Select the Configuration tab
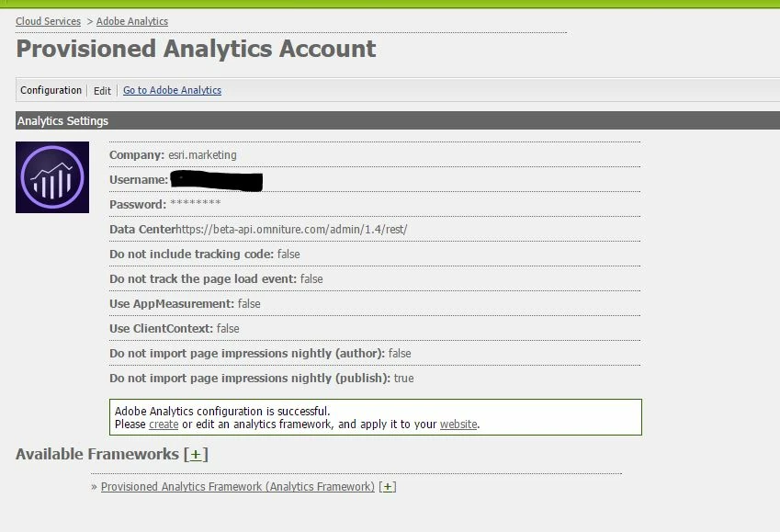 (x=51, y=90)
